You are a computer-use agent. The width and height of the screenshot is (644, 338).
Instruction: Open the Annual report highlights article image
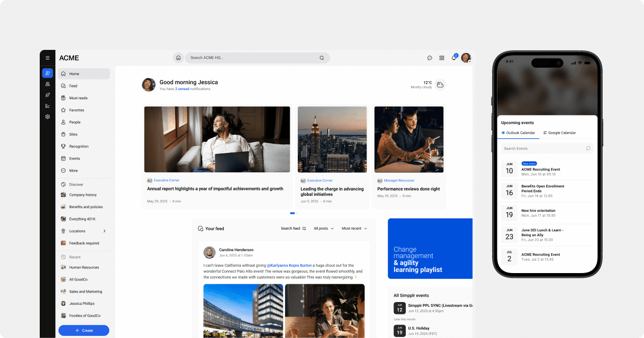coord(217,139)
